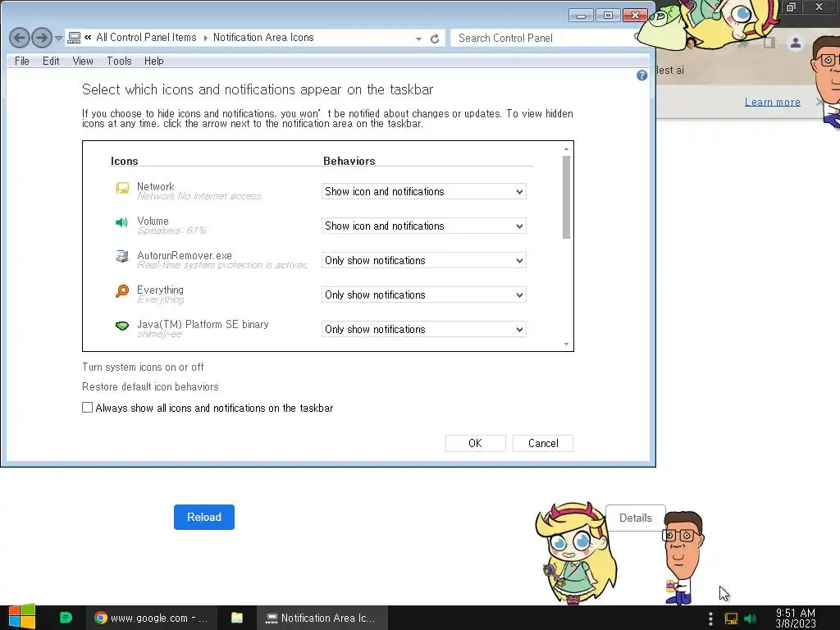The height and width of the screenshot is (630, 840).
Task: Click the Network icon in the list
Action: pyautogui.click(x=122, y=188)
